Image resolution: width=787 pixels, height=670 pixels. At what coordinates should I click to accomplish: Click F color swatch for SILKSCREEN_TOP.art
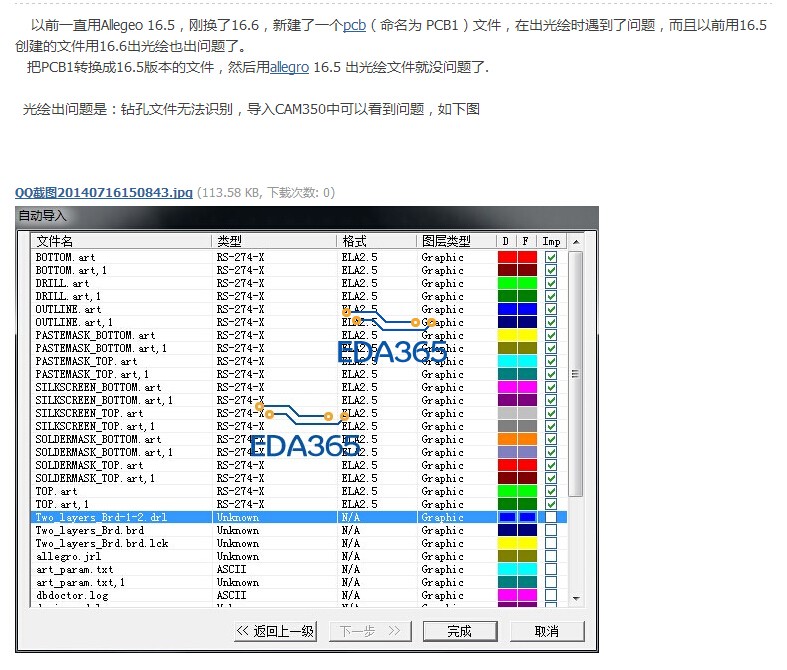point(528,413)
